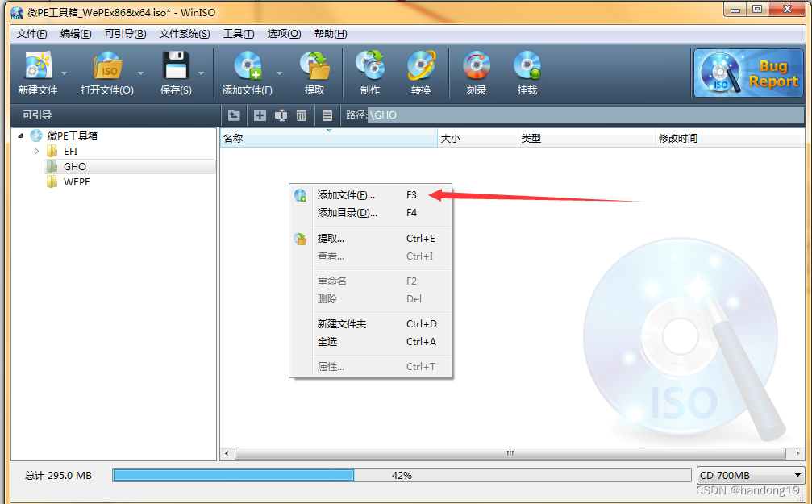Image resolution: width=812 pixels, height=504 pixels.
Task: Click the WEPE folder icon
Action: pyautogui.click(x=52, y=181)
